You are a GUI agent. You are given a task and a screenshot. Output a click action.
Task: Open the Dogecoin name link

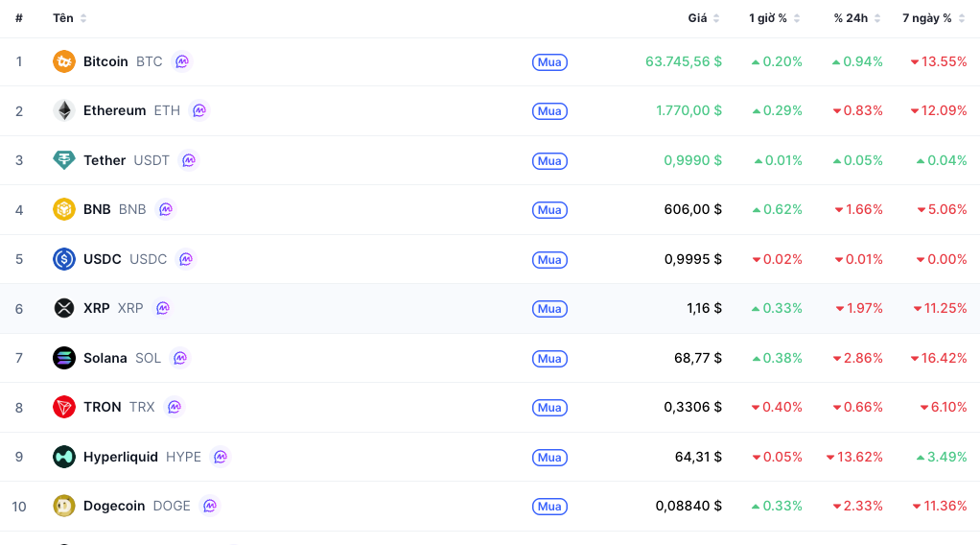pyautogui.click(x=114, y=506)
